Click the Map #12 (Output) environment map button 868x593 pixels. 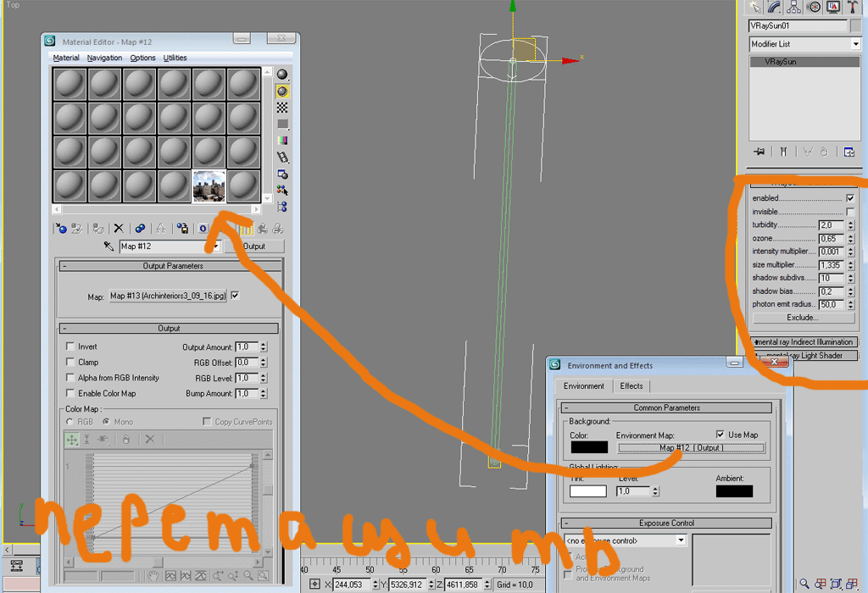(691, 448)
